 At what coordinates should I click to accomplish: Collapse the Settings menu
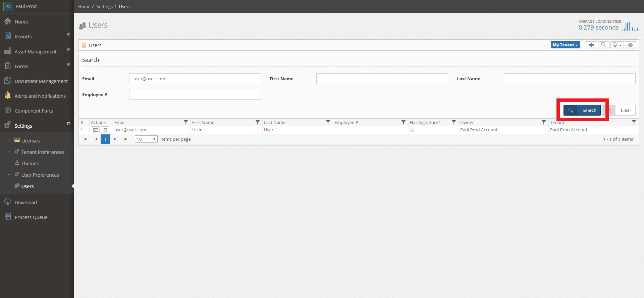[68, 124]
